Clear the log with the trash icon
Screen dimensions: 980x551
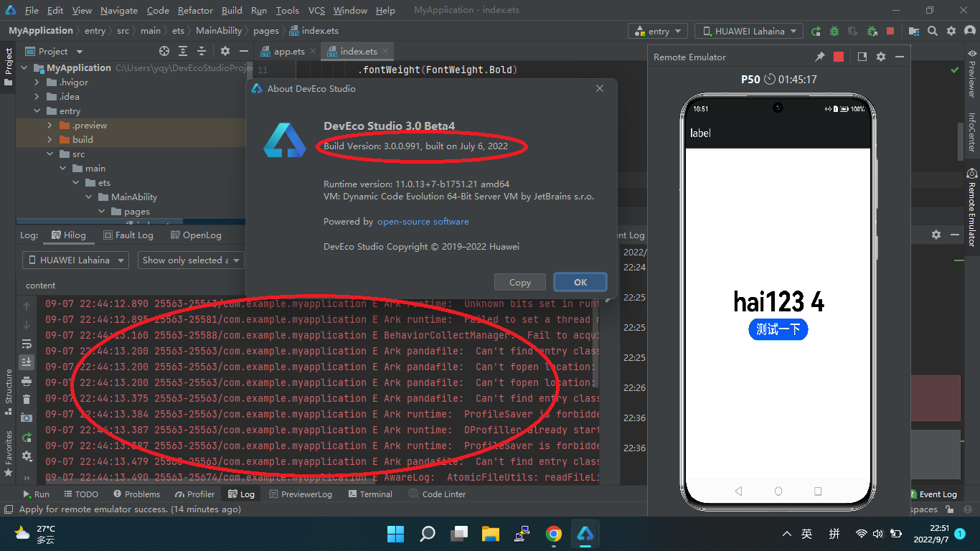point(27,399)
